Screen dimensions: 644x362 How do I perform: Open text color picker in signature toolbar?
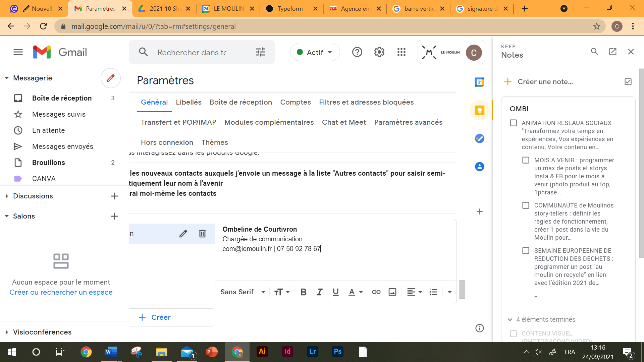point(355,292)
